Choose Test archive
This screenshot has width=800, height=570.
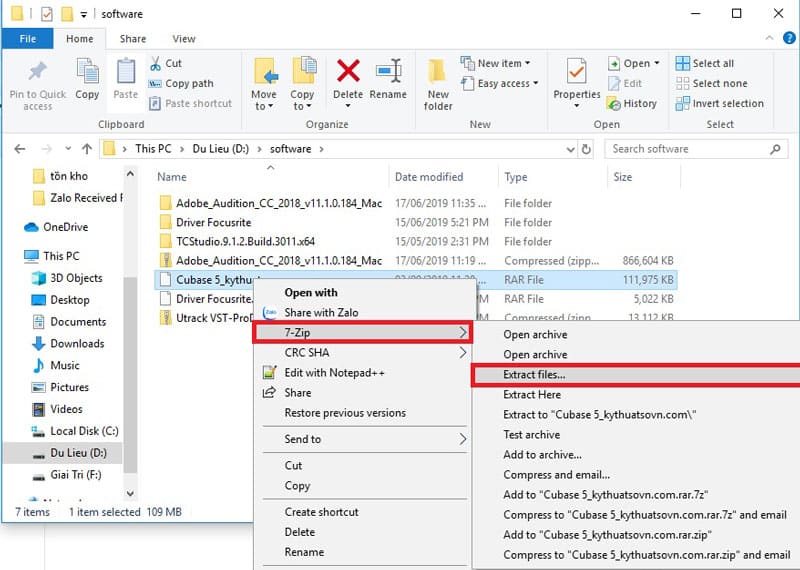click(x=531, y=435)
